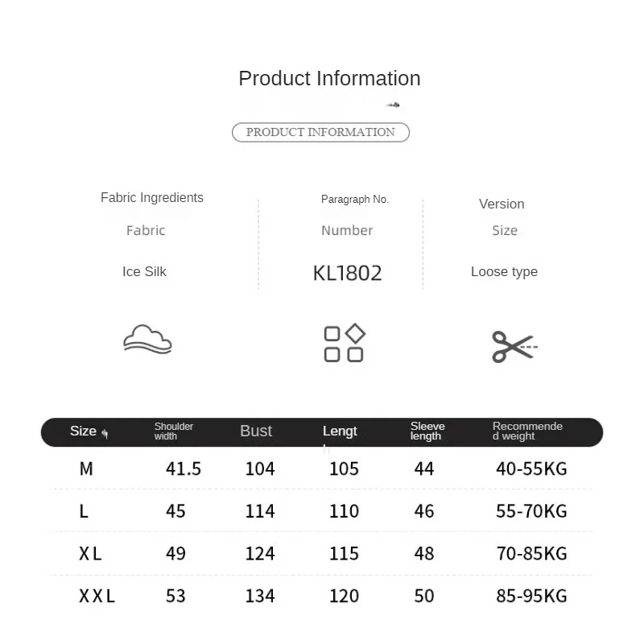644x644 pixels.
Task: Click the Ice Silk fabric text
Action: 144,271
